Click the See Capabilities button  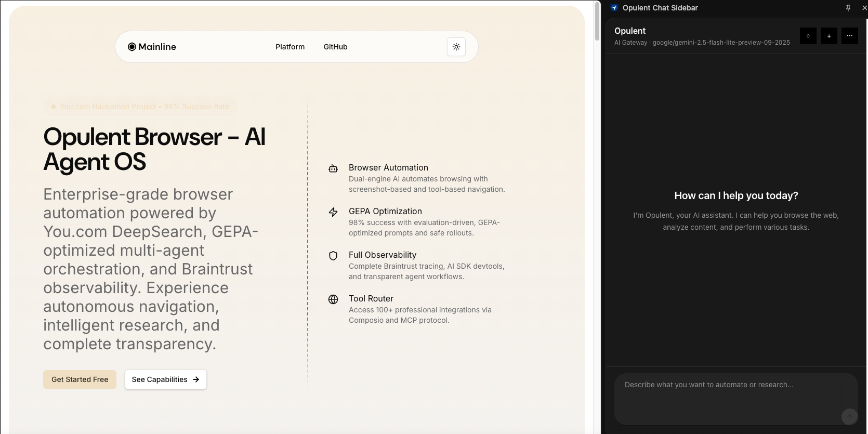point(165,379)
